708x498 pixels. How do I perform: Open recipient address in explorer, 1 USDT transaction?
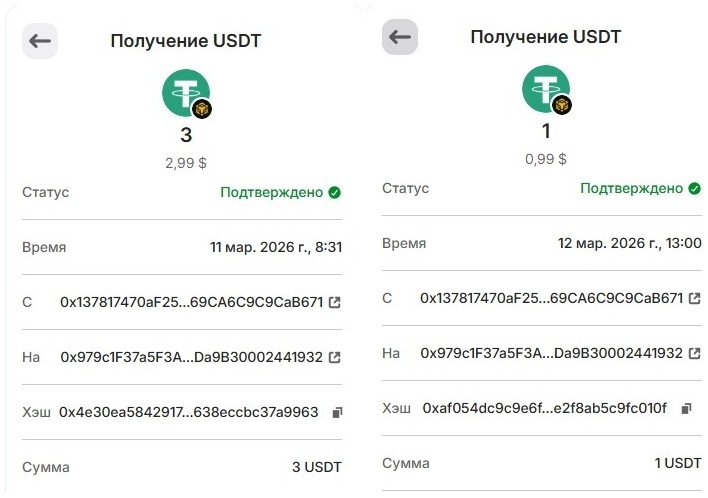pos(694,353)
